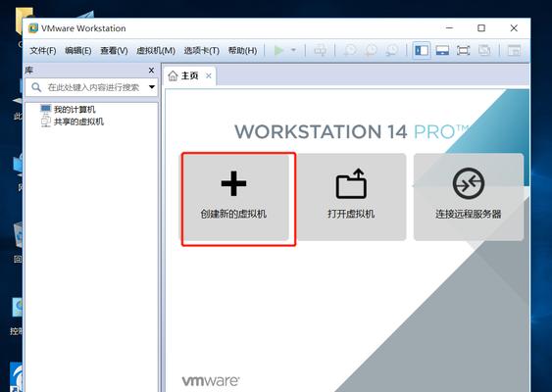Click the VMware Workstation title bar icon
The width and height of the screenshot is (552, 392).
[x=33, y=28]
